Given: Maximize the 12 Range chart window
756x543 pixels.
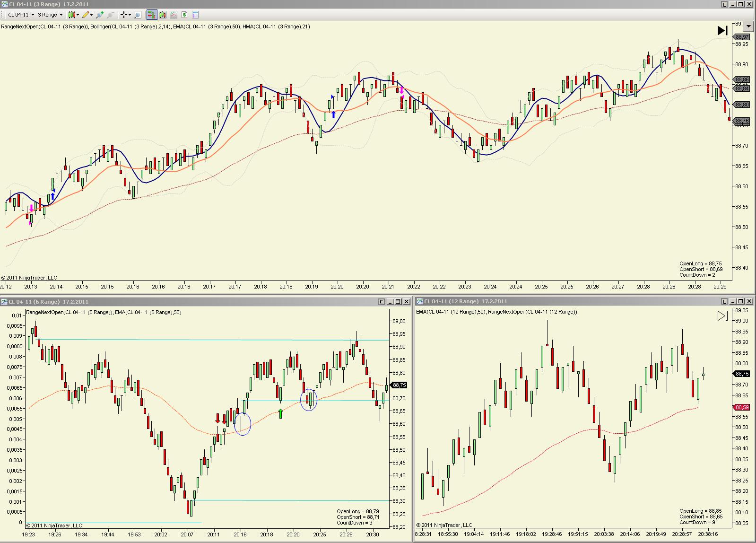Looking at the screenshot, I should (x=741, y=301).
